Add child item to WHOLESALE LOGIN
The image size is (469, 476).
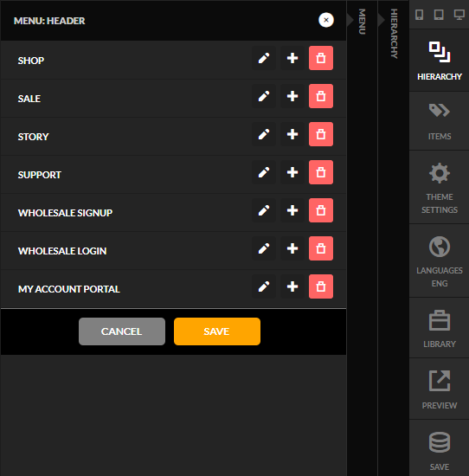coord(292,248)
